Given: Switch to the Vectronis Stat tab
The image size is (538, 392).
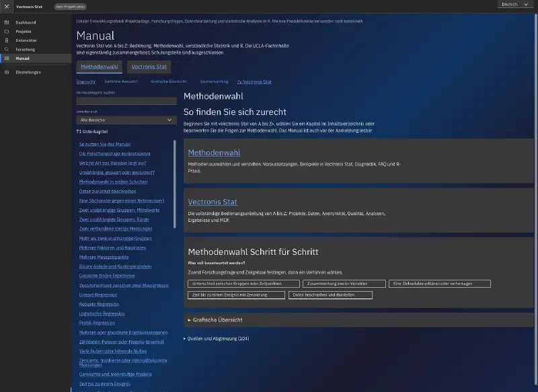Looking at the screenshot, I should [149, 67].
